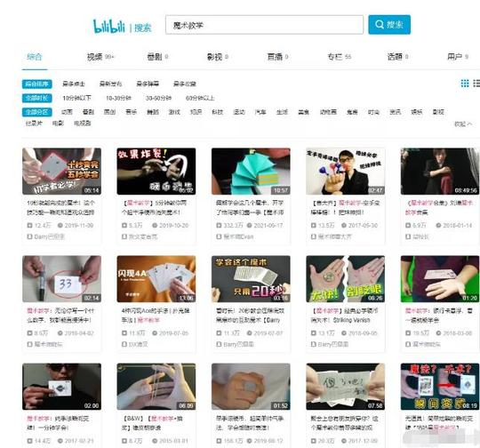Filter duration to 10-30分钟

click(x=118, y=98)
